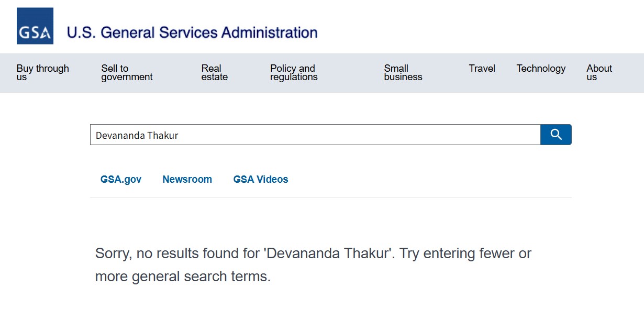The width and height of the screenshot is (644, 331).
Task: Switch to the Newsroom results tab
Action: point(187,179)
